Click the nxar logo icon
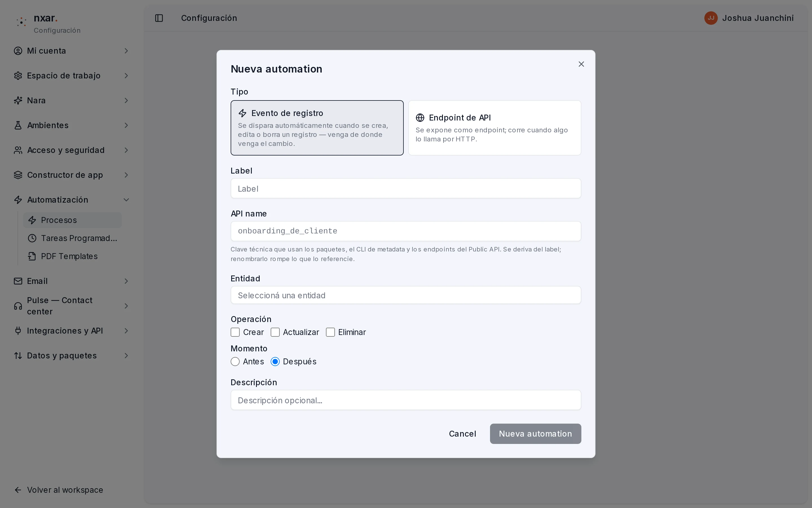Screen dimensions: 812x508 (x=21, y=22)
